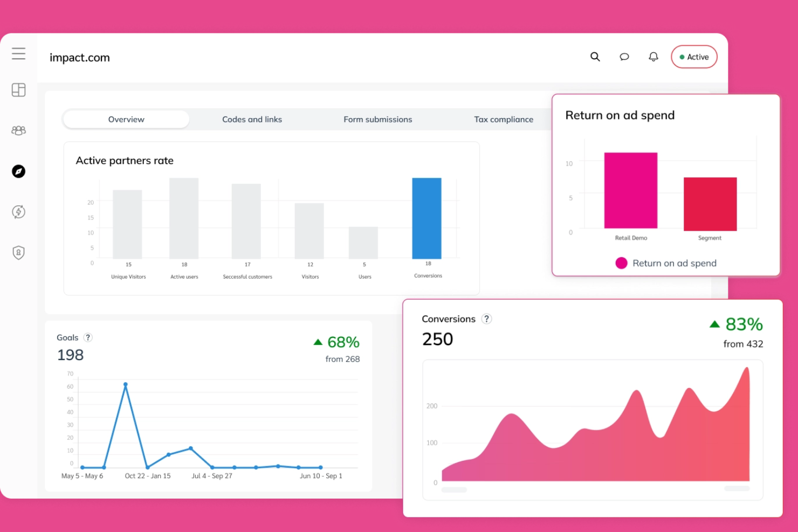
Task: Click the Retail Demo pink bar
Action: coord(631,190)
